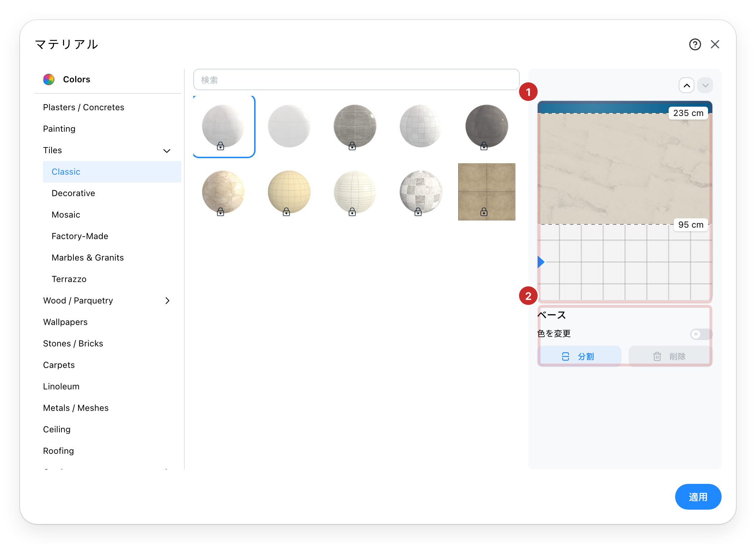Select the yellow grid tile sphere
756x544 pixels.
[x=289, y=192]
